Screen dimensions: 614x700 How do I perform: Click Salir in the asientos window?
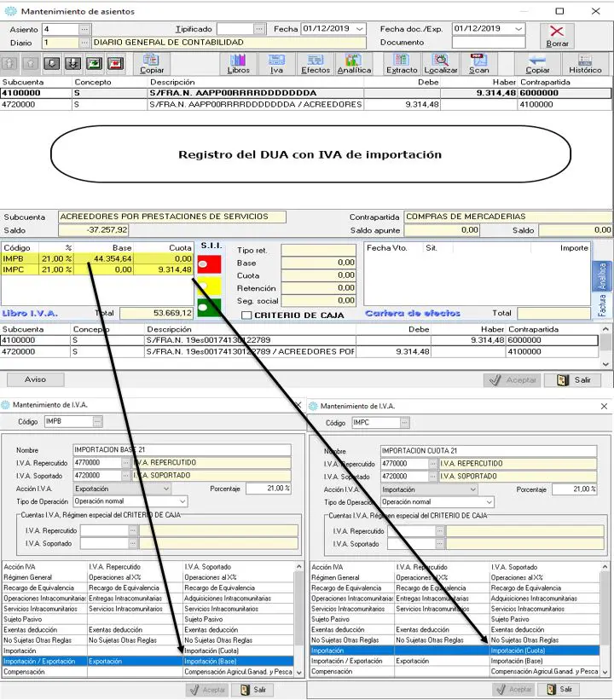(x=574, y=380)
